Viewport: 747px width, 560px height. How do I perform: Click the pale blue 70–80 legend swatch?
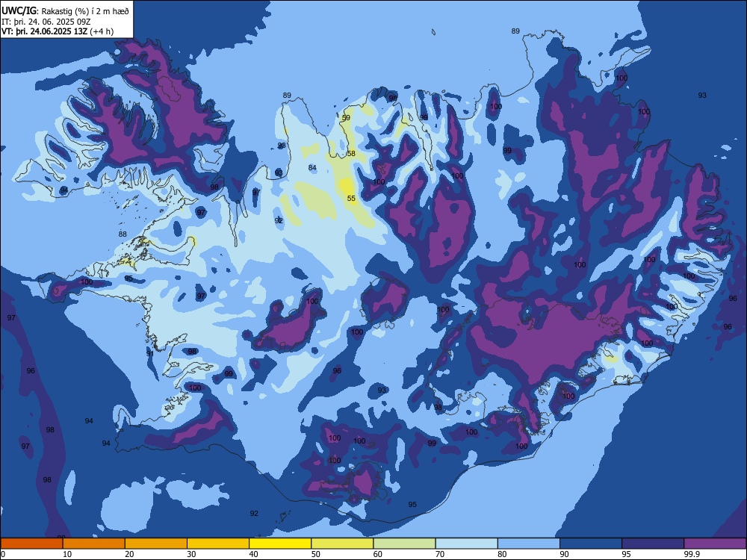coord(466,544)
